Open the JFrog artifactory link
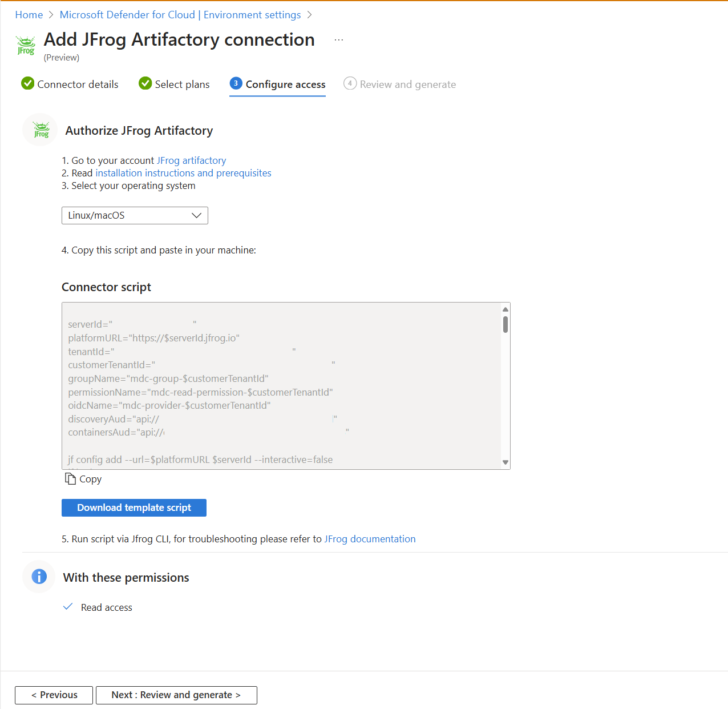 pos(191,160)
